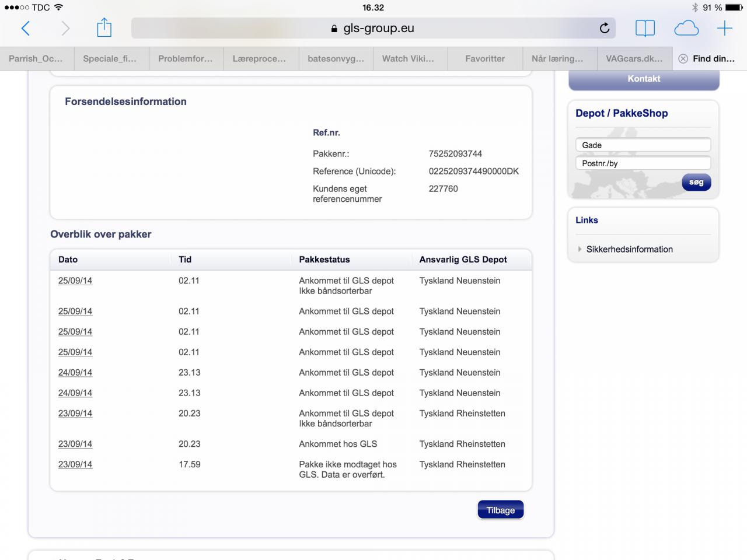Open the 24/09/14 date link at 23.13
The image size is (747, 560).
pos(75,373)
